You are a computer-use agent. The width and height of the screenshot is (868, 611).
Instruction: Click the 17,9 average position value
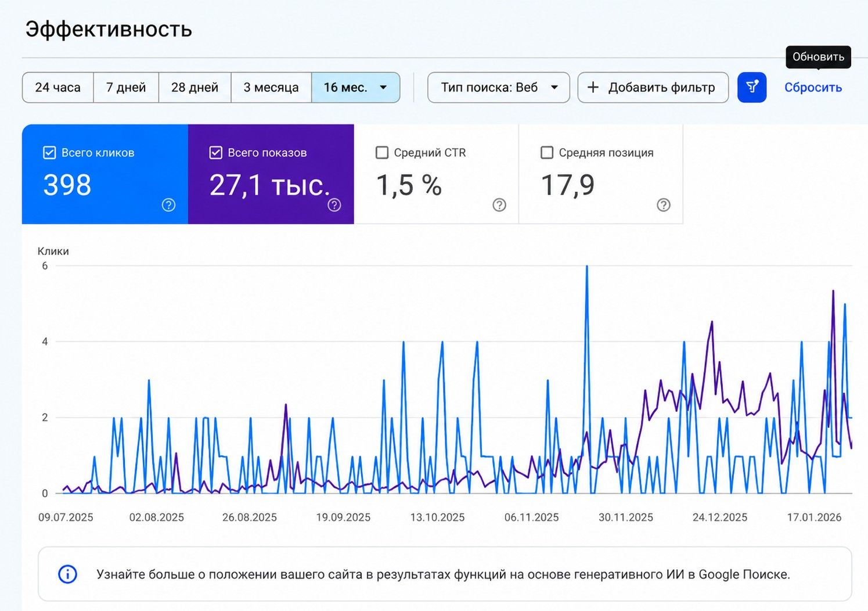click(567, 185)
